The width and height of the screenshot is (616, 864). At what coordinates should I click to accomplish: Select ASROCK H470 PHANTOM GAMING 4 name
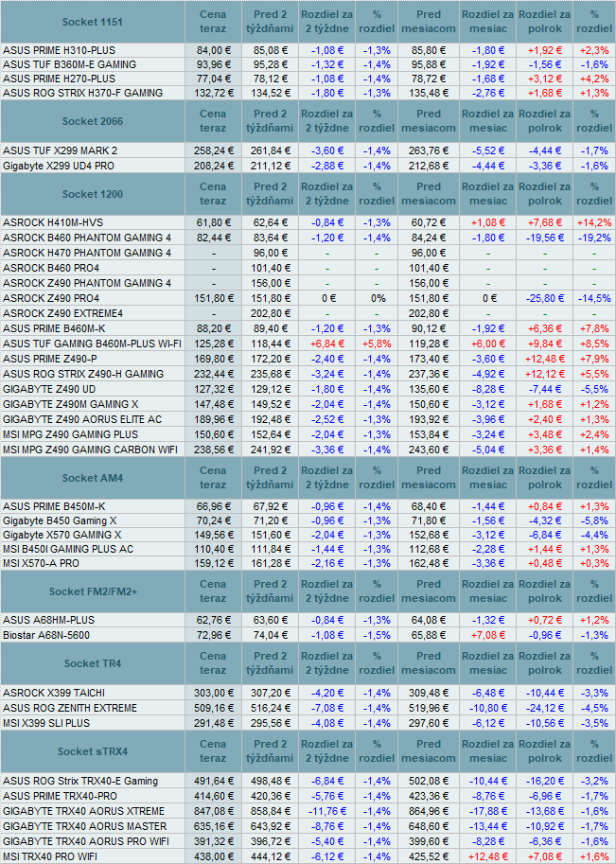click(87, 253)
